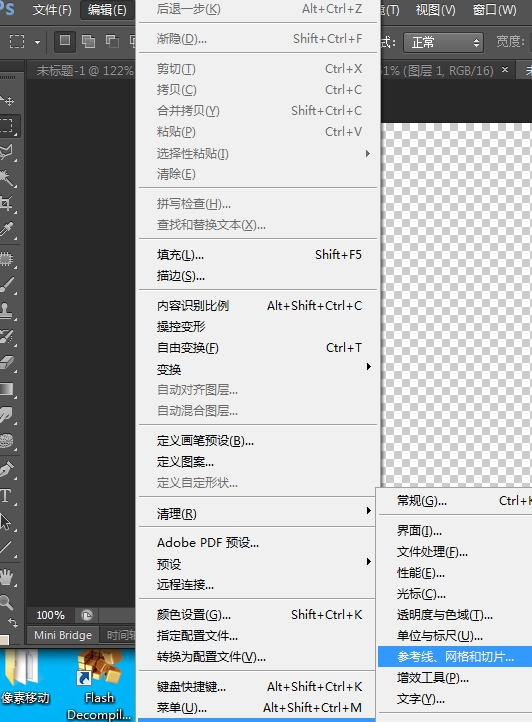Open the 正常 style dropdown

pos(444,42)
